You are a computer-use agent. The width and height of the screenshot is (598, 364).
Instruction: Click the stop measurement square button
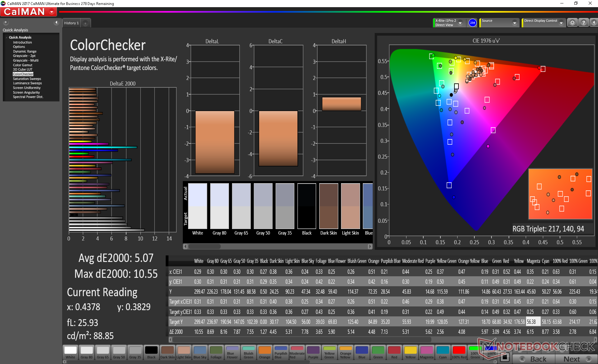[x=505, y=357]
